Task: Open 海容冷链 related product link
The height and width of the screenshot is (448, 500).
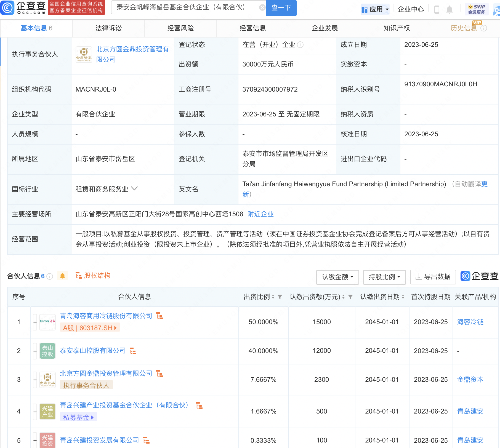Action: [x=470, y=322]
